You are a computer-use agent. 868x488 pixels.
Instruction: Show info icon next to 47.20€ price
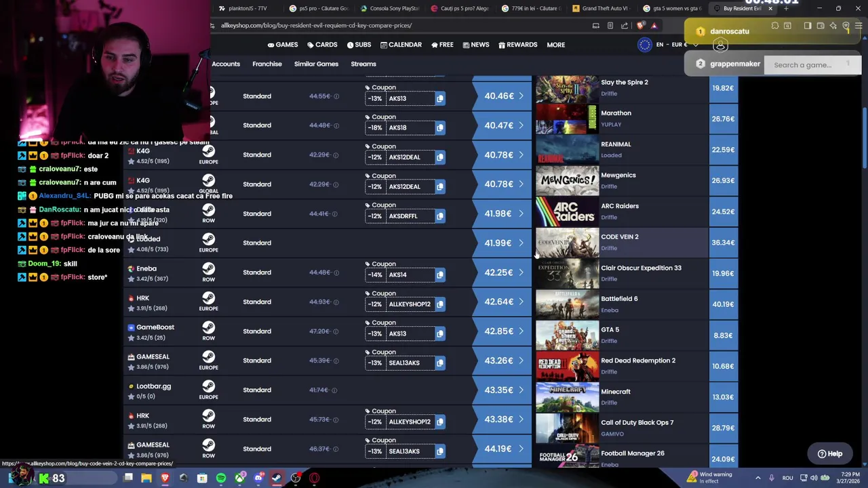(x=336, y=331)
